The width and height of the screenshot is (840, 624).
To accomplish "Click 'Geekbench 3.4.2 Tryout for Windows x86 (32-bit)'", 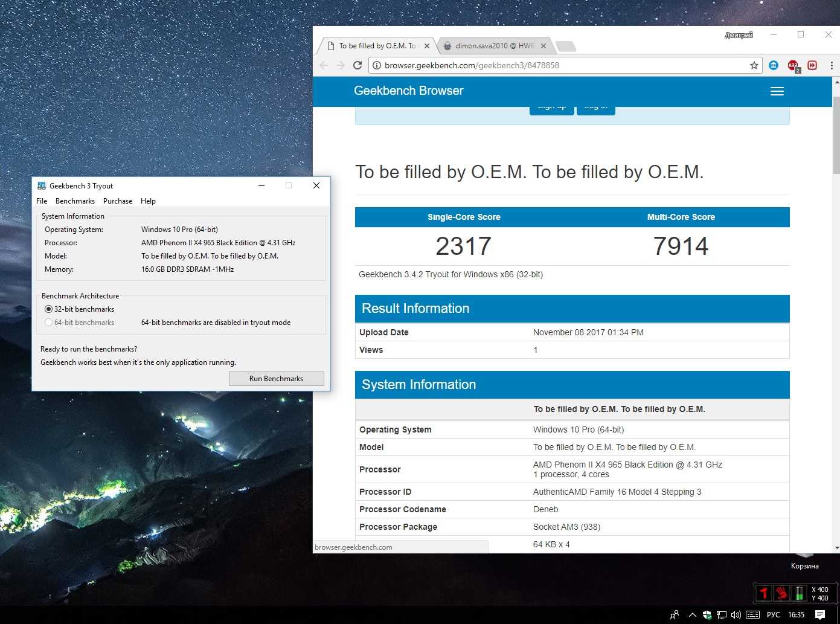I will [x=451, y=274].
